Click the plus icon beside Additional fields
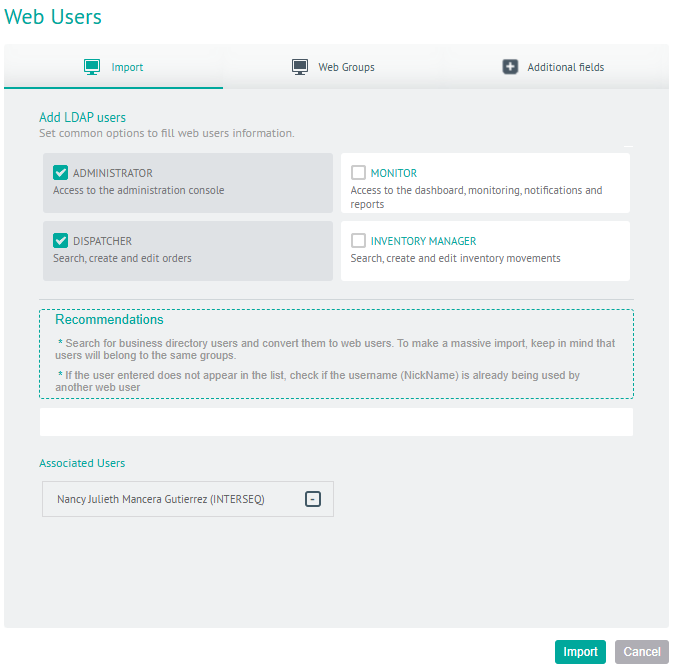Image resolution: width=677 pixels, height=669 pixels. coord(510,67)
